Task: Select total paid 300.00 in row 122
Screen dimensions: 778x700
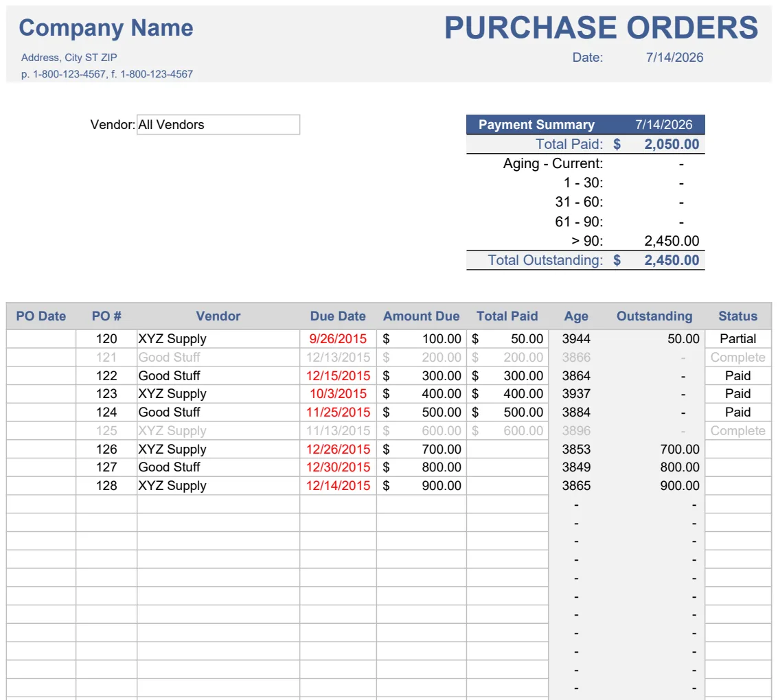Action: click(507, 376)
